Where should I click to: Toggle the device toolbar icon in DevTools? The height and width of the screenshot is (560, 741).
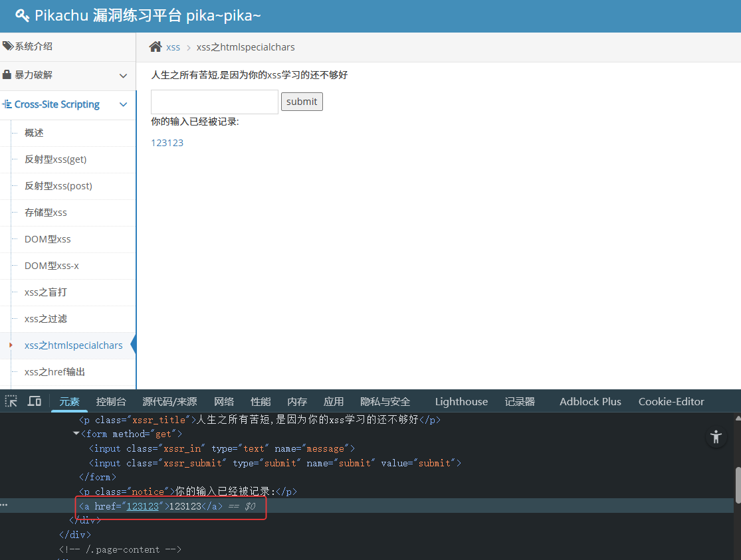(35, 402)
